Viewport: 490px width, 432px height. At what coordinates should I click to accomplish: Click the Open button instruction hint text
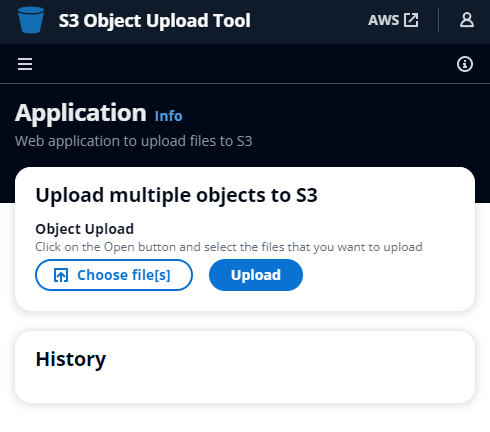pos(229,247)
